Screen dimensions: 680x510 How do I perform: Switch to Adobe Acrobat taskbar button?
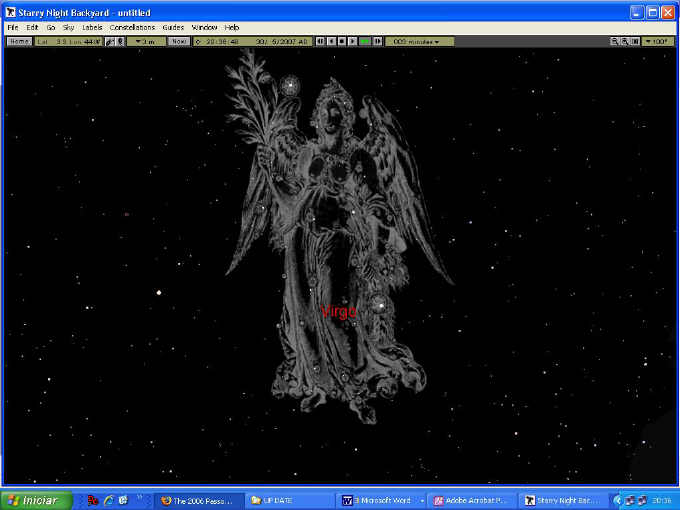pyautogui.click(x=472, y=501)
